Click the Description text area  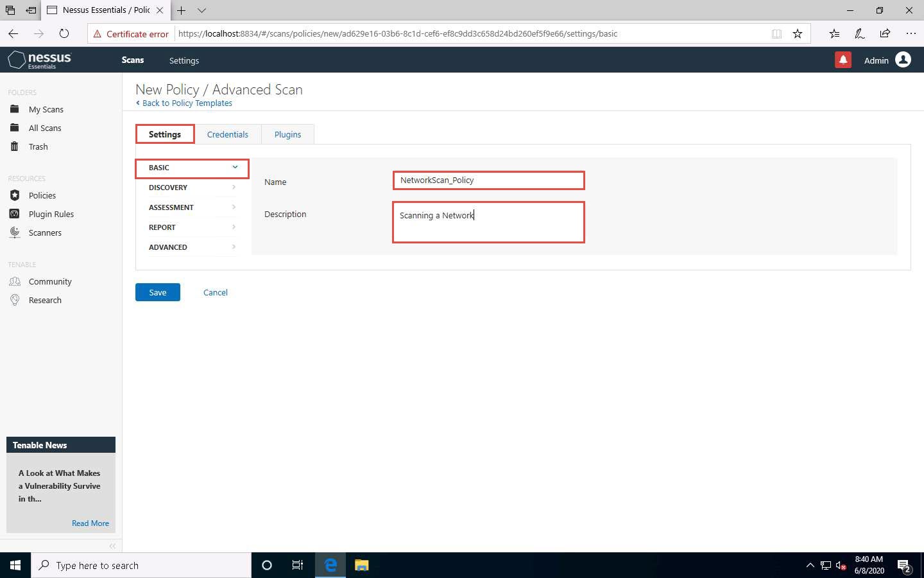488,222
